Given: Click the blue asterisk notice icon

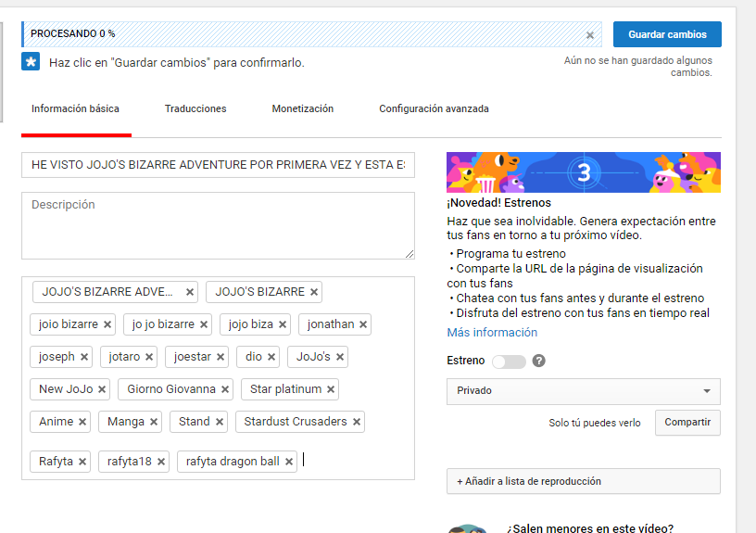Looking at the screenshot, I should click(x=31, y=62).
